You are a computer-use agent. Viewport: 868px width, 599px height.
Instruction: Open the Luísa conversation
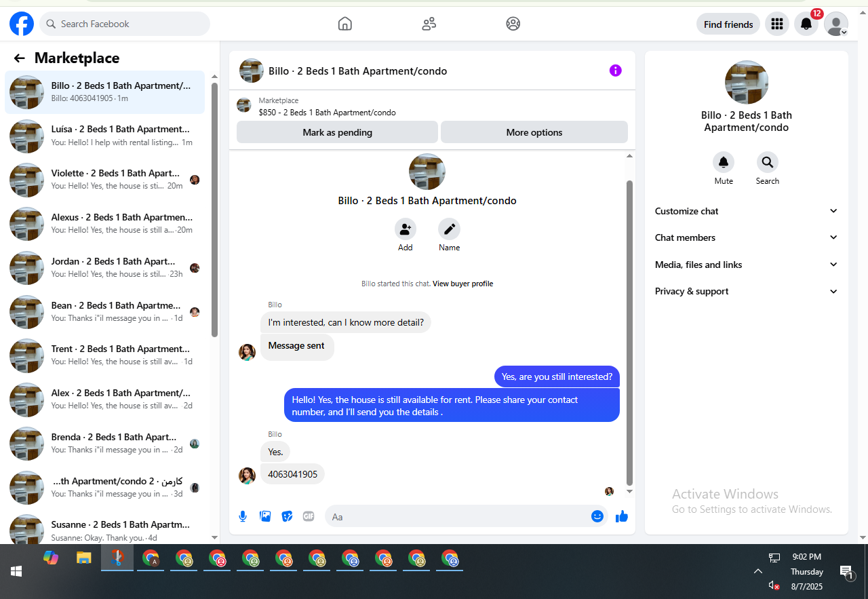pos(105,136)
